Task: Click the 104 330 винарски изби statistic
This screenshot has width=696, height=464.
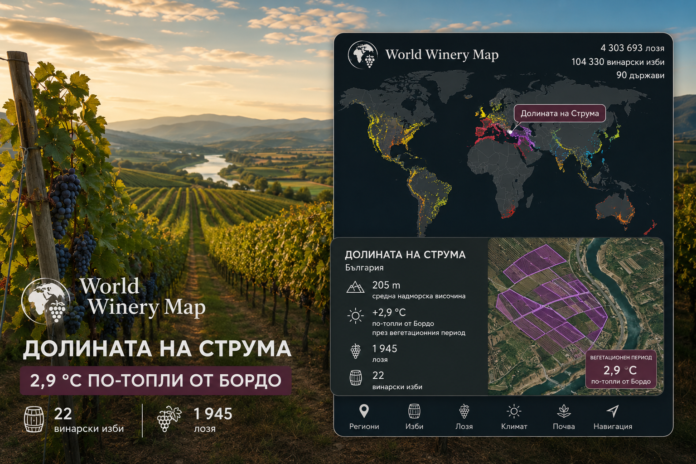Action: point(617,62)
